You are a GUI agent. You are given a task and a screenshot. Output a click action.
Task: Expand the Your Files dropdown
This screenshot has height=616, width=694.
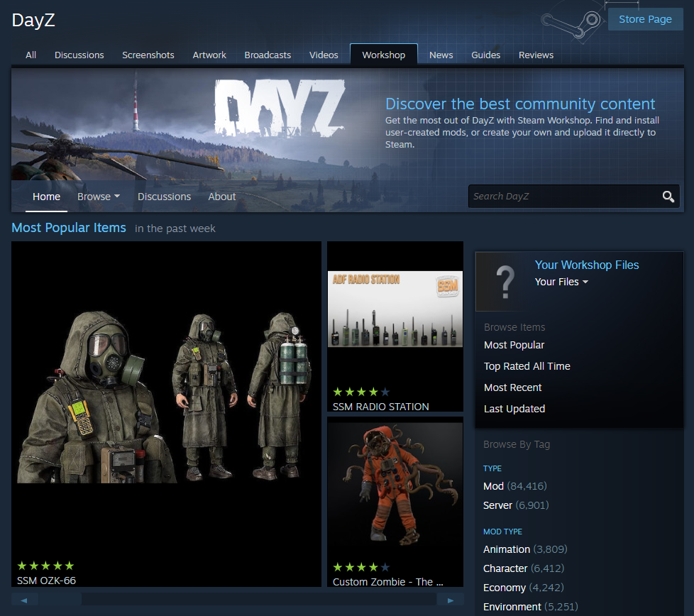click(x=561, y=282)
